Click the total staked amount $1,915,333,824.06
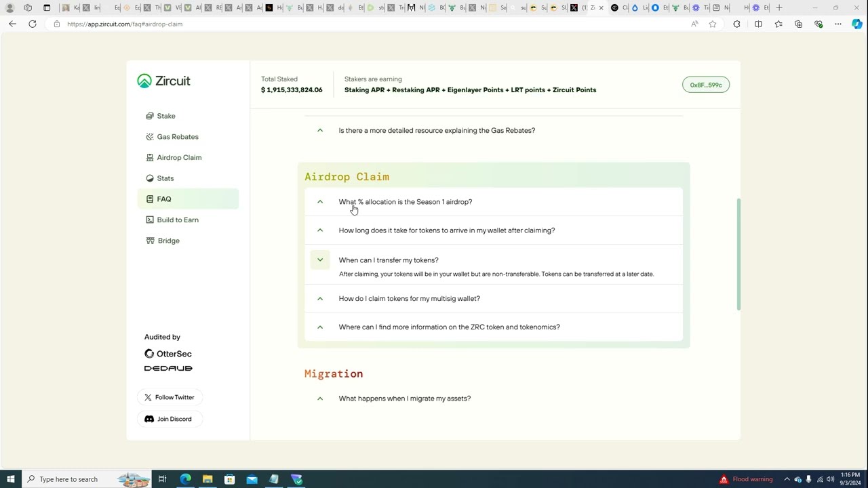868x488 pixels. pos(292,90)
